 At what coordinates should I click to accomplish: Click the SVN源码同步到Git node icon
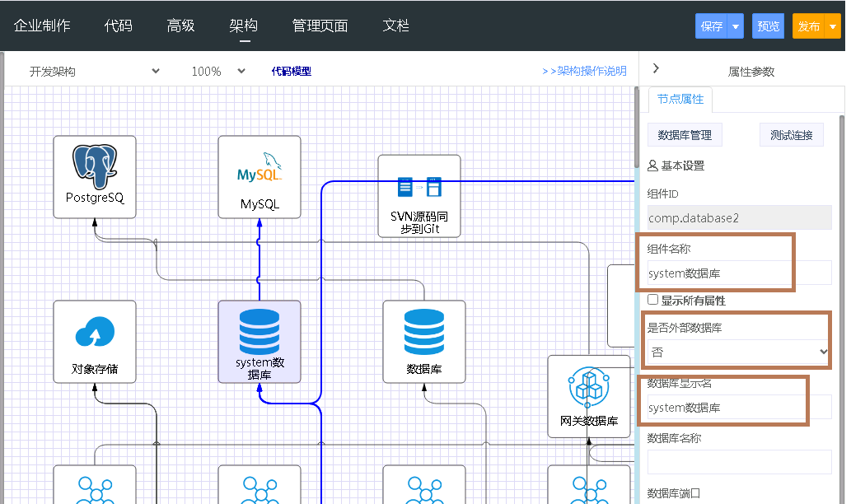pos(419,187)
